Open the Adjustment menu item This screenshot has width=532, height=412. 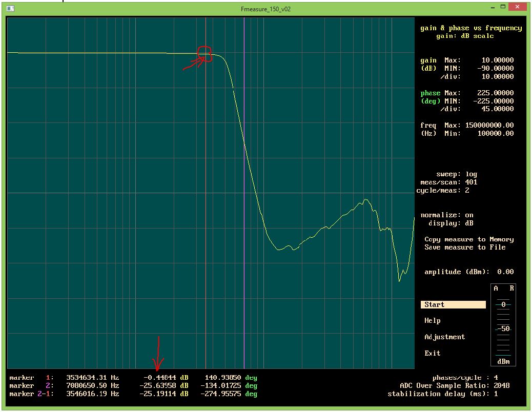(444, 337)
